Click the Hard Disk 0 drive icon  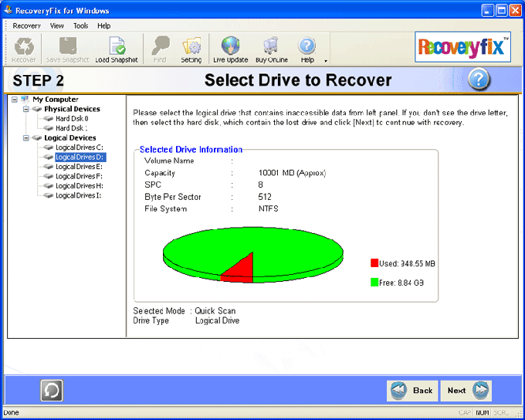pyautogui.click(x=49, y=119)
